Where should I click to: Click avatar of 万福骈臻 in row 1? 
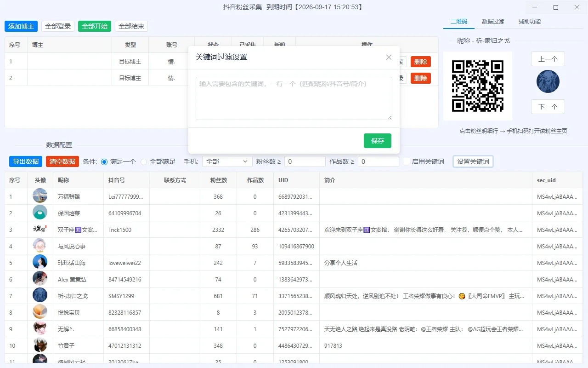[40, 196]
